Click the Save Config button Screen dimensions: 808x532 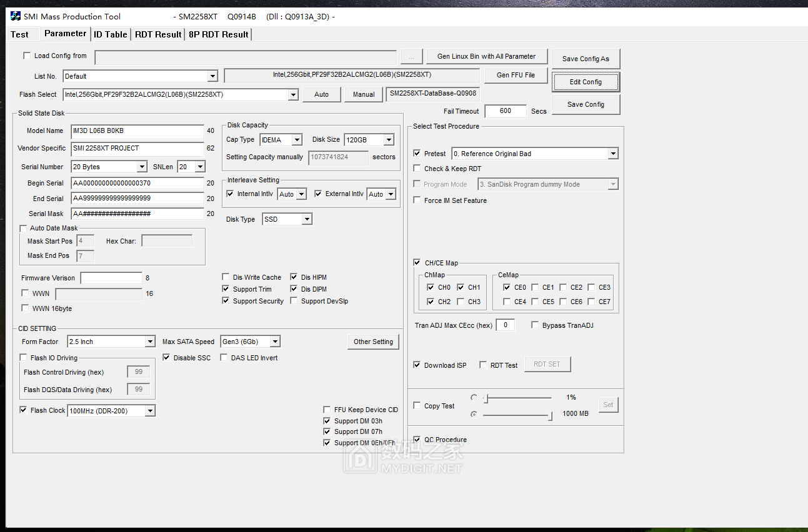(586, 104)
